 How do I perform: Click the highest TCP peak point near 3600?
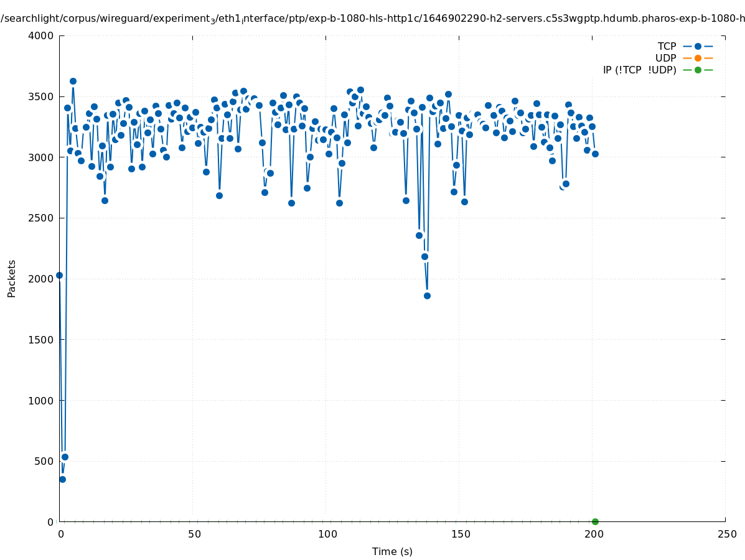click(73, 81)
